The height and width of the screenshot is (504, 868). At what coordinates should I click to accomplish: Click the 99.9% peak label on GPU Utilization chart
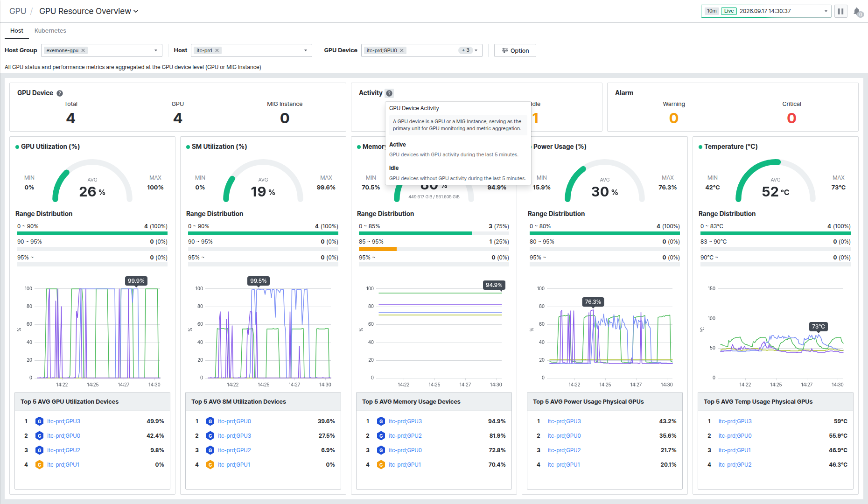[x=136, y=281]
